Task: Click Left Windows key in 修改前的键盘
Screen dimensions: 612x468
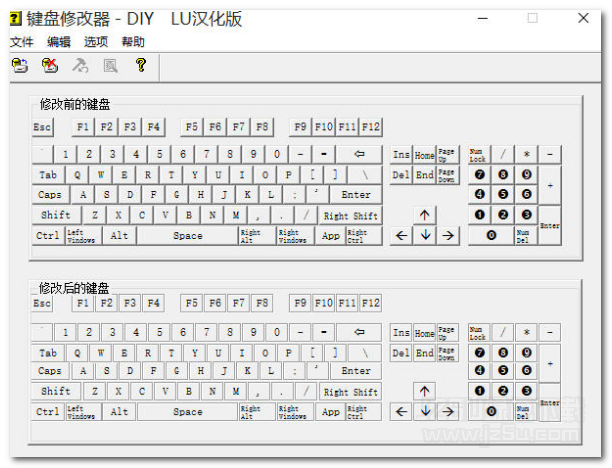Action: [x=84, y=236]
